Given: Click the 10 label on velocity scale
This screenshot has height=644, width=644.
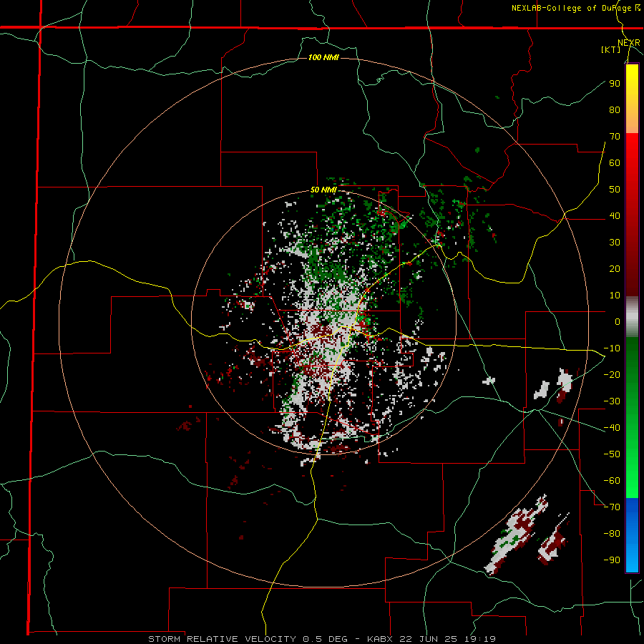Looking at the screenshot, I should tap(615, 296).
